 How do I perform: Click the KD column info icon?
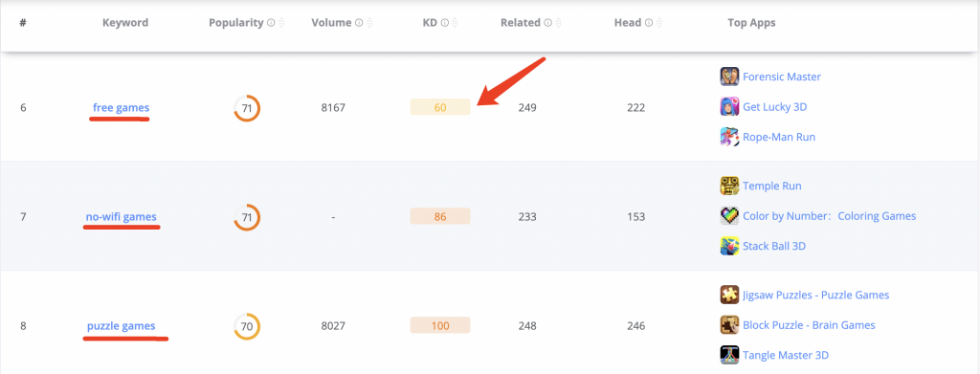[x=444, y=23]
